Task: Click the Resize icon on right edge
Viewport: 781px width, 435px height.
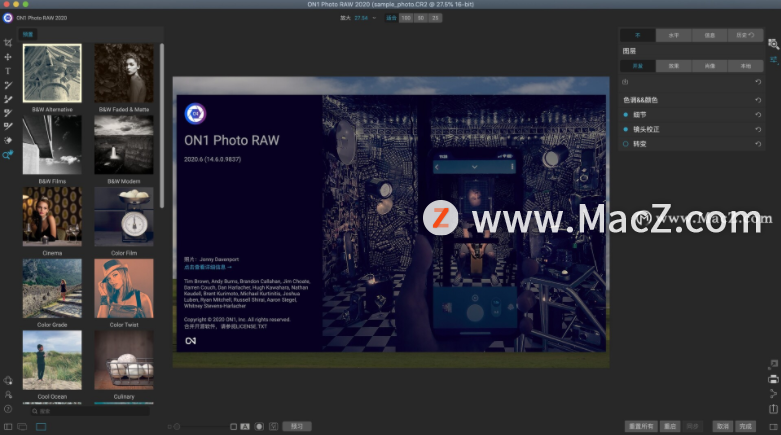Action: [x=773, y=365]
